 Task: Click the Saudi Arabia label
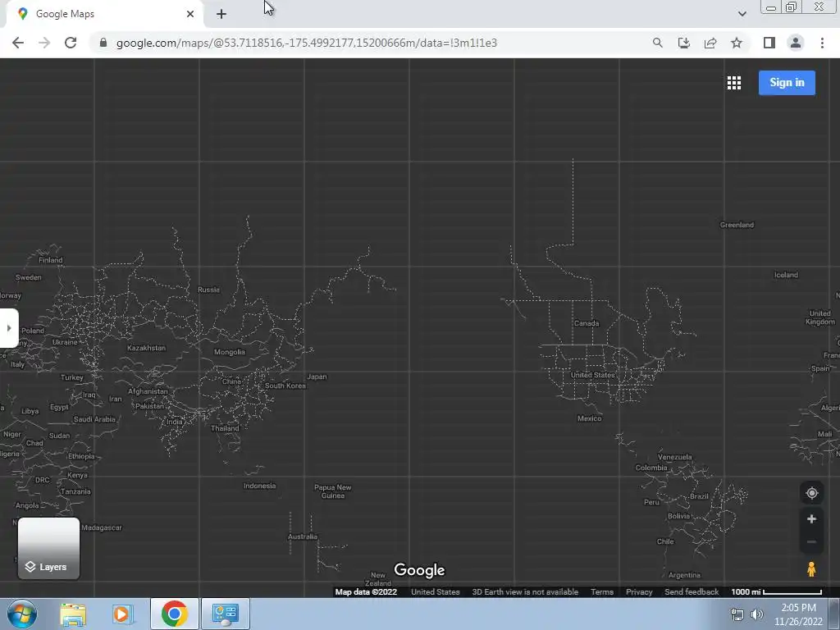tap(94, 419)
